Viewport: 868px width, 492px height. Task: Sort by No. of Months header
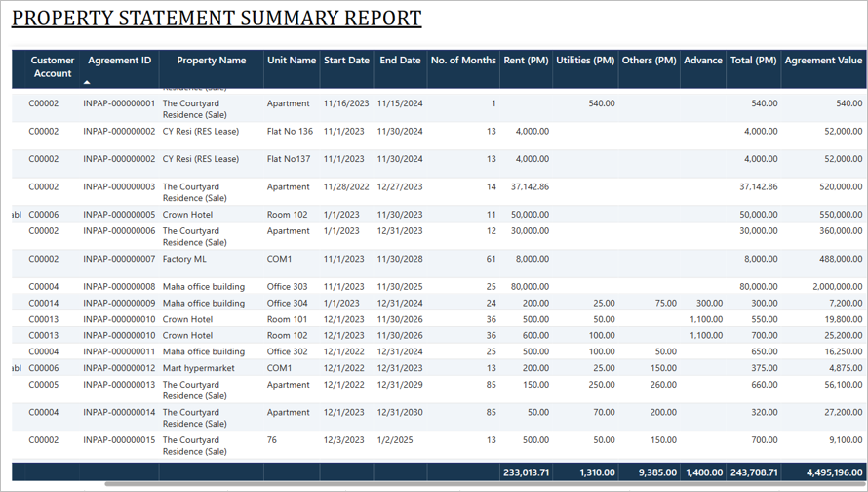pyautogui.click(x=463, y=60)
